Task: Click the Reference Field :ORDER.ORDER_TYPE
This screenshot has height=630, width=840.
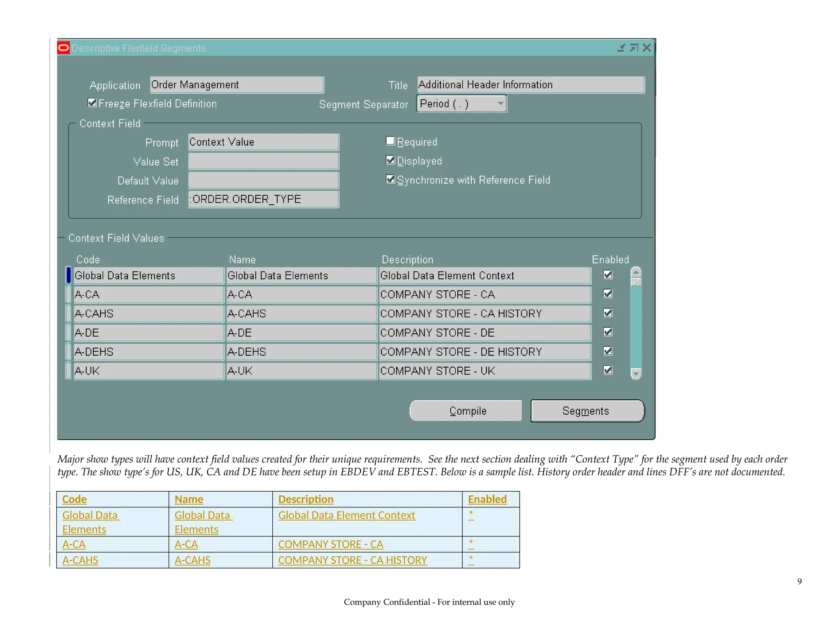Action: point(263,199)
